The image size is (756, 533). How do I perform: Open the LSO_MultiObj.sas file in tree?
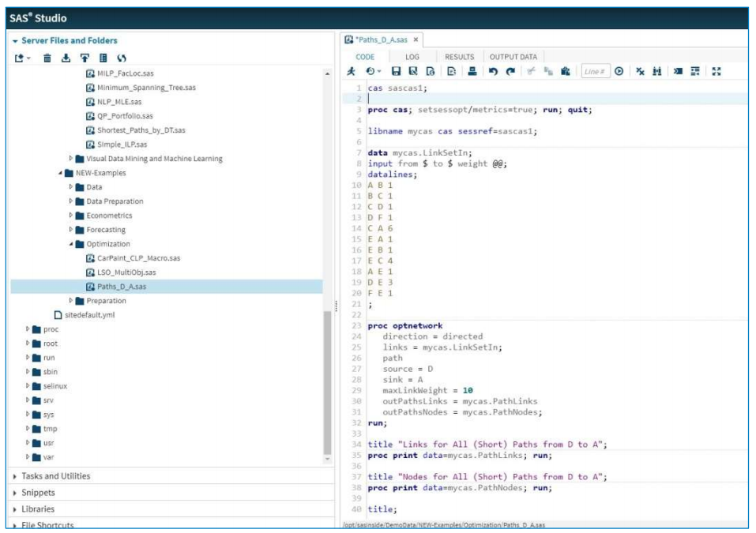[x=127, y=272]
